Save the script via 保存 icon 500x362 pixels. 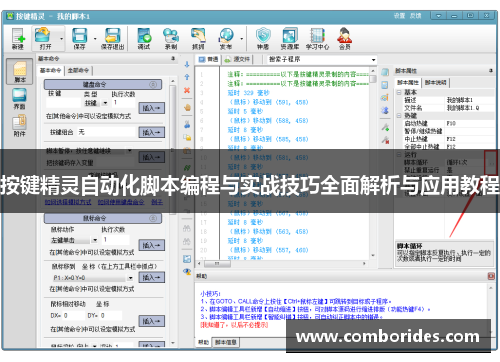click(79, 38)
